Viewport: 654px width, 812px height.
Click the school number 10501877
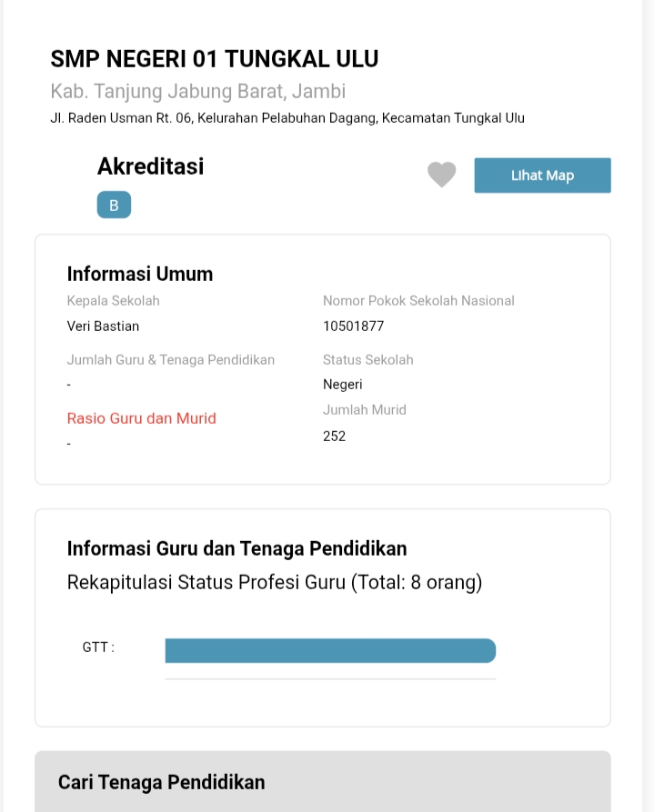(x=354, y=326)
